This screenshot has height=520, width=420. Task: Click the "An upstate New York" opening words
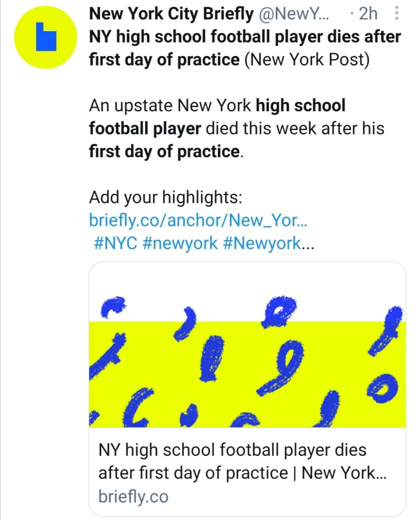[x=170, y=106]
